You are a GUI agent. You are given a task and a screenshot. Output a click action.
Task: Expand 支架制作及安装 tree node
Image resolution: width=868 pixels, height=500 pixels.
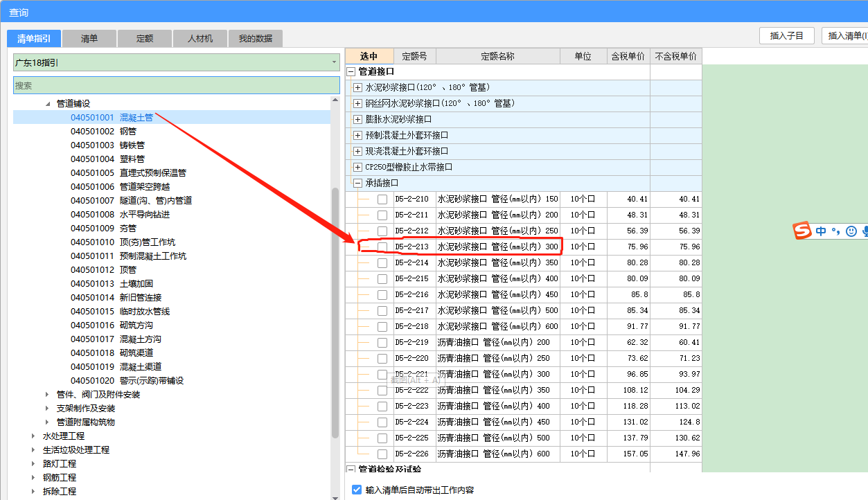(48, 409)
